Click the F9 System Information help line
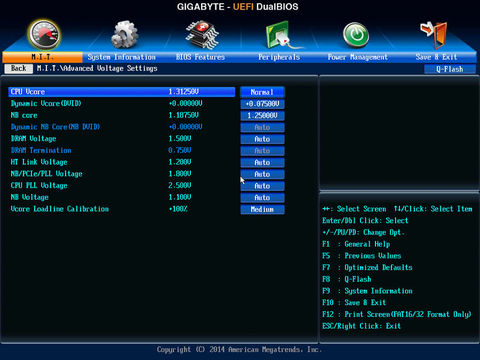Image resolution: width=480 pixels, height=360 pixels. [367, 291]
